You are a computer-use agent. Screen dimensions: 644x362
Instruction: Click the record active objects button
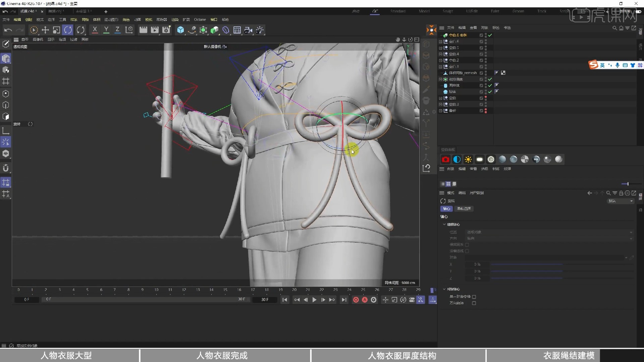(x=356, y=300)
